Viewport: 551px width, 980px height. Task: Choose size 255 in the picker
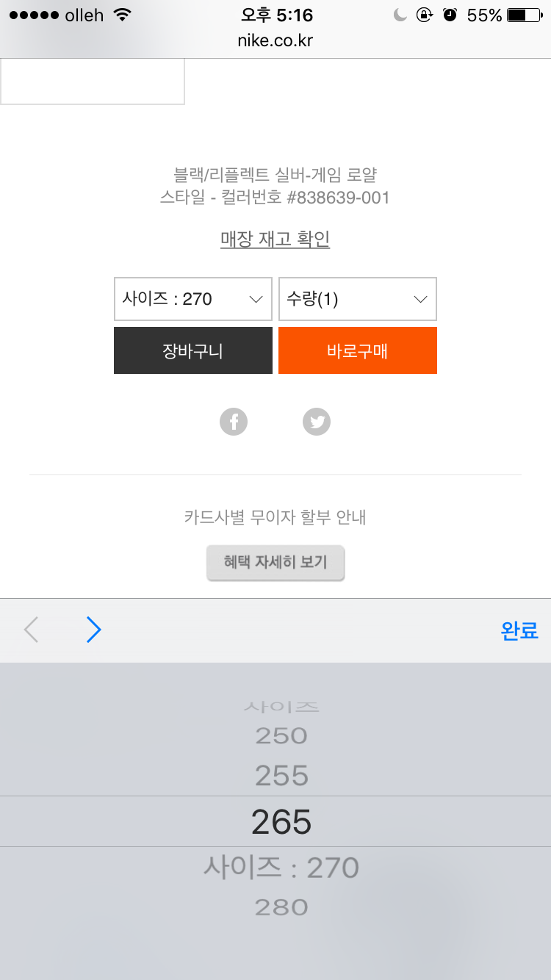(x=281, y=776)
